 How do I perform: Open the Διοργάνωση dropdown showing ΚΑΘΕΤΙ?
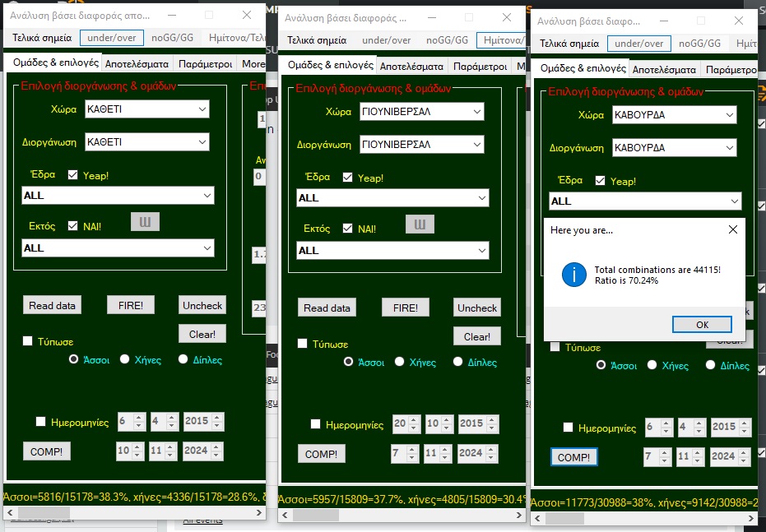147,142
